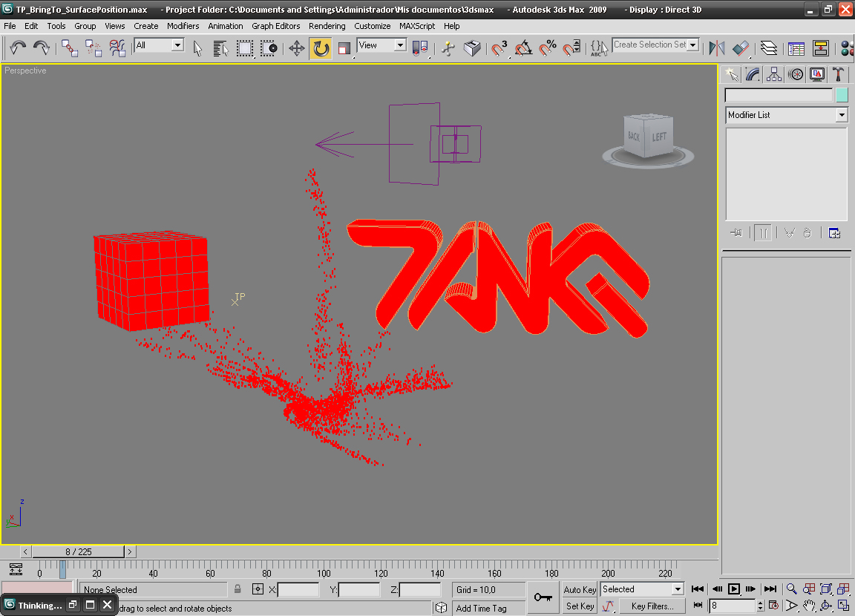Click the object name field
This screenshot has height=616, width=855.
[x=779, y=96]
